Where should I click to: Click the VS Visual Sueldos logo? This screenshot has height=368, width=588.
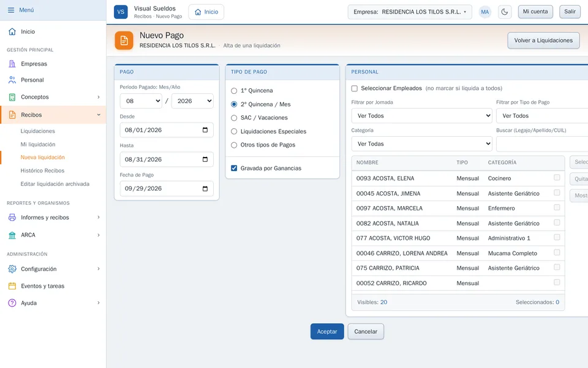pyautogui.click(x=121, y=12)
